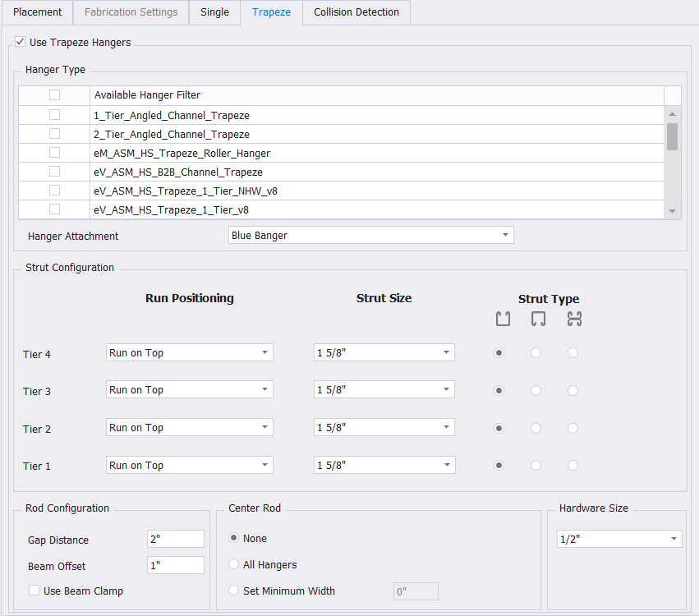
Task: Select row 2_Tier_Angled_Channel_Trapeze text
Action: [x=172, y=134]
